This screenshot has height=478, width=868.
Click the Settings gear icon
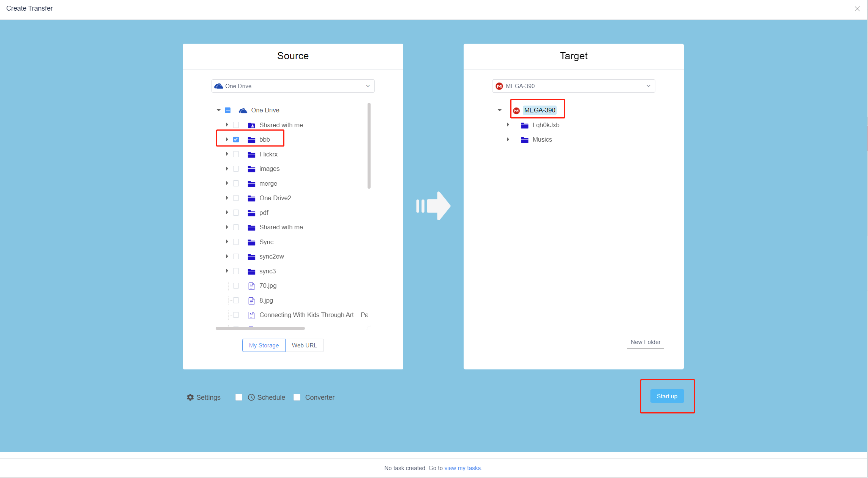click(x=191, y=397)
